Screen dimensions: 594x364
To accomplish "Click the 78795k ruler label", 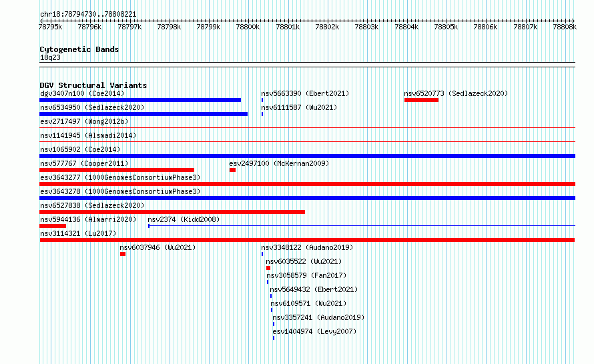I will pos(50,27).
